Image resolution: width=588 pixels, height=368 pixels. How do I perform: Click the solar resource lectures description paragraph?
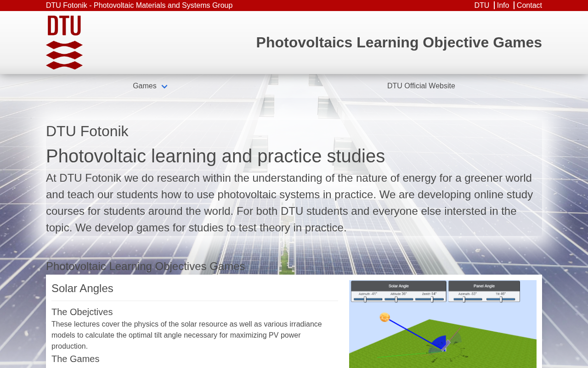click(x=187, y=335)
